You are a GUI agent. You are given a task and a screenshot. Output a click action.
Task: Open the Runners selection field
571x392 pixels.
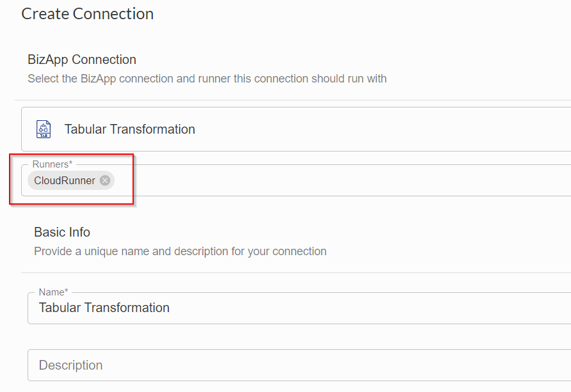pyautogui.click(x=296, y=180)
